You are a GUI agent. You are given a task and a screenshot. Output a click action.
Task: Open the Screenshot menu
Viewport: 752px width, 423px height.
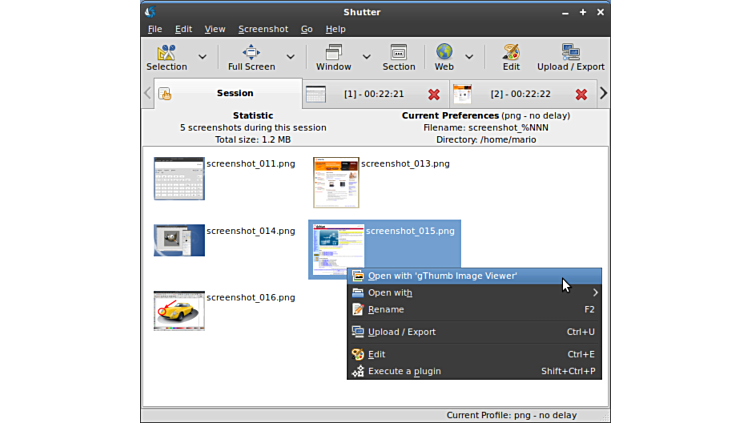(x=263, y=29)
